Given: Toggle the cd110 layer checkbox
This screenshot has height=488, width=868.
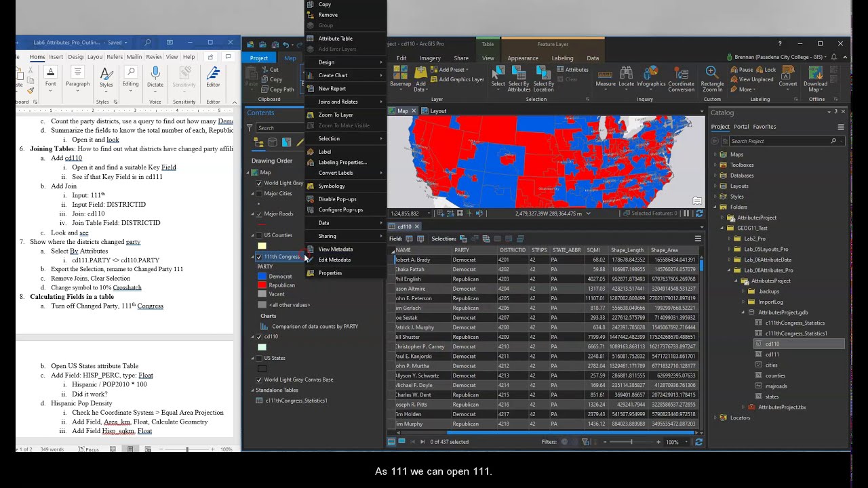Looking at the screenshot, I should point(258,337).
